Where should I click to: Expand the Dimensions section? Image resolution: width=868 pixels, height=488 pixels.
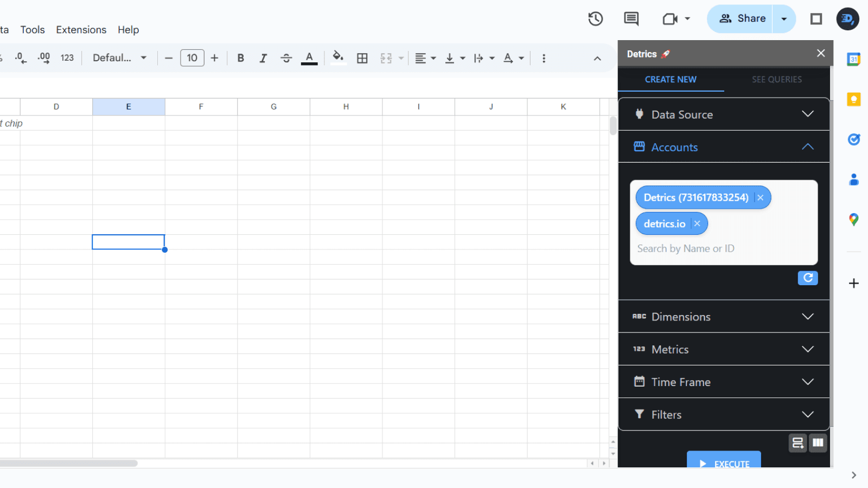(x=724, y=317)
